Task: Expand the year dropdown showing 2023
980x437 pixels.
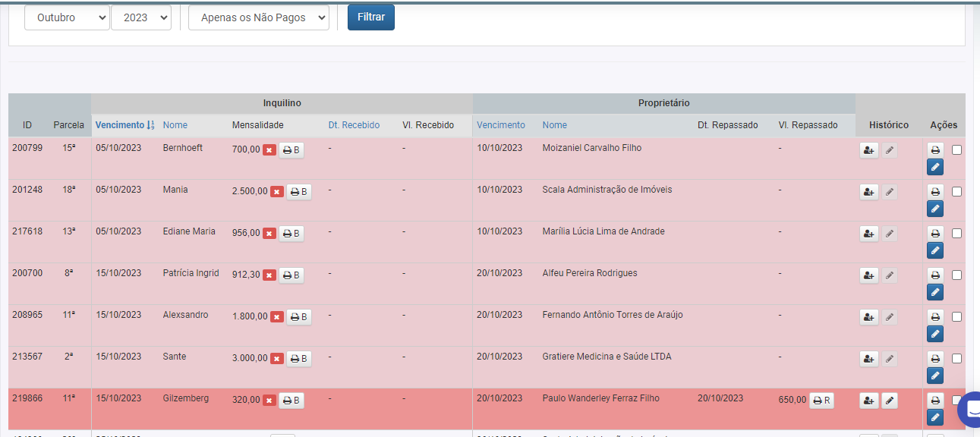Action: (141, 17)
